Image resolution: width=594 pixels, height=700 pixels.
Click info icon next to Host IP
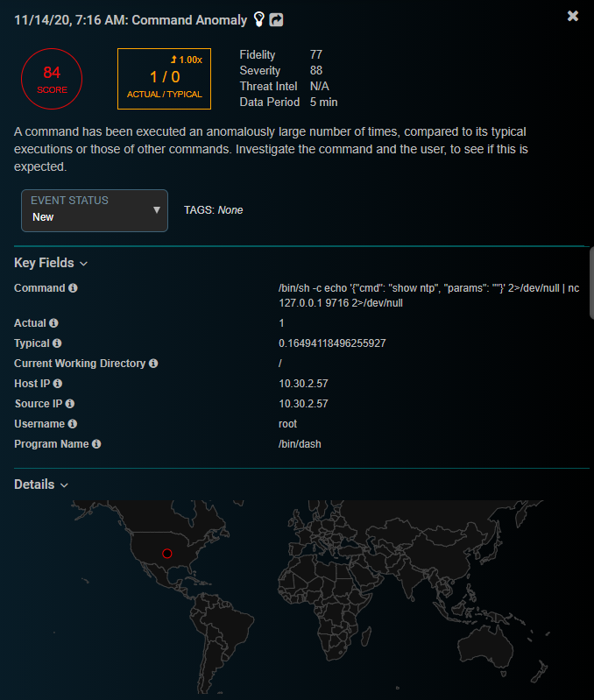pos(58,384)
